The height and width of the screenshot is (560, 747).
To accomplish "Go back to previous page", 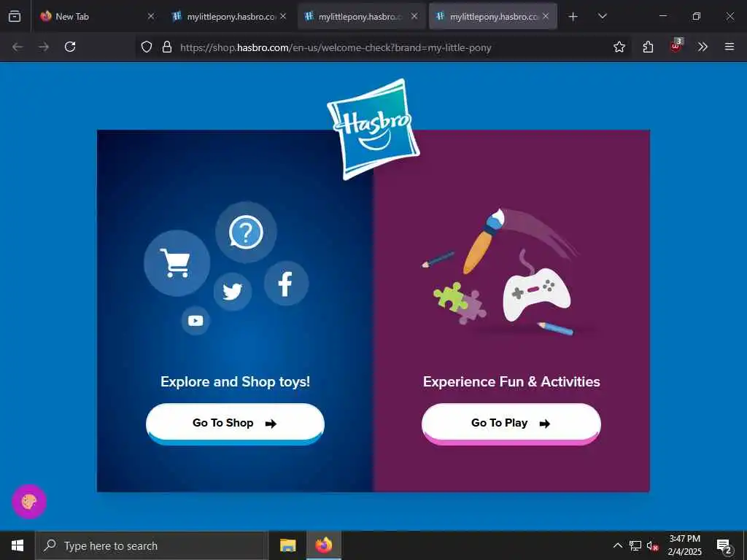I will click(x=18, y=47).
